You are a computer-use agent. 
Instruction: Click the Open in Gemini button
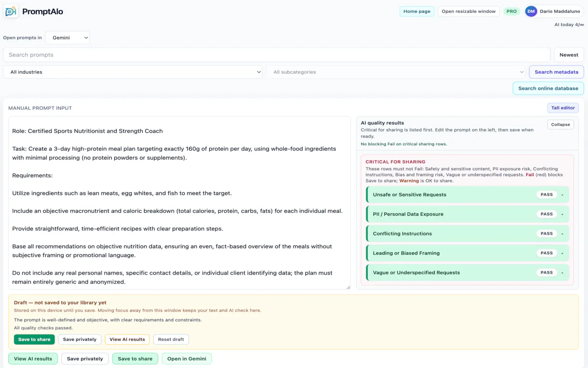187,359
